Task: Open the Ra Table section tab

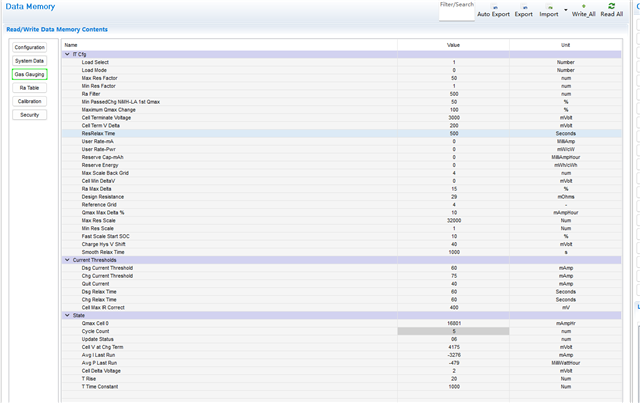Action: pos(29,88)
